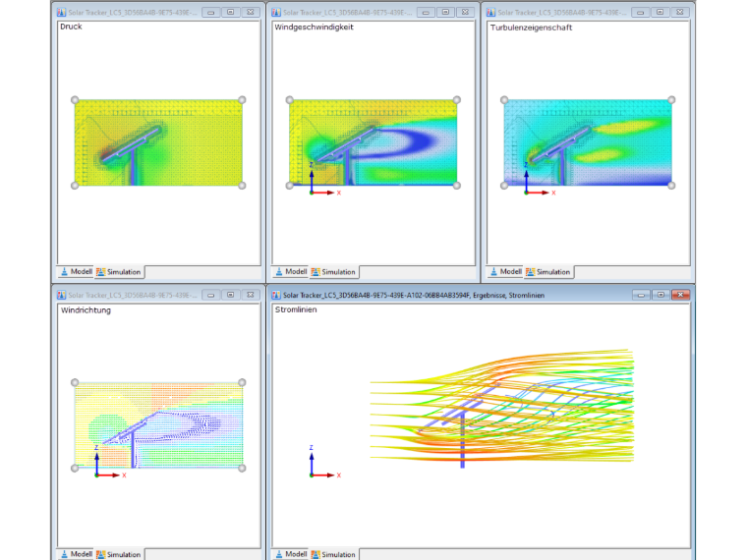Screen dimensions: 747x560
Task: Minimize the Windgeschwindigkeit window
Action: (x=426, y=13)
